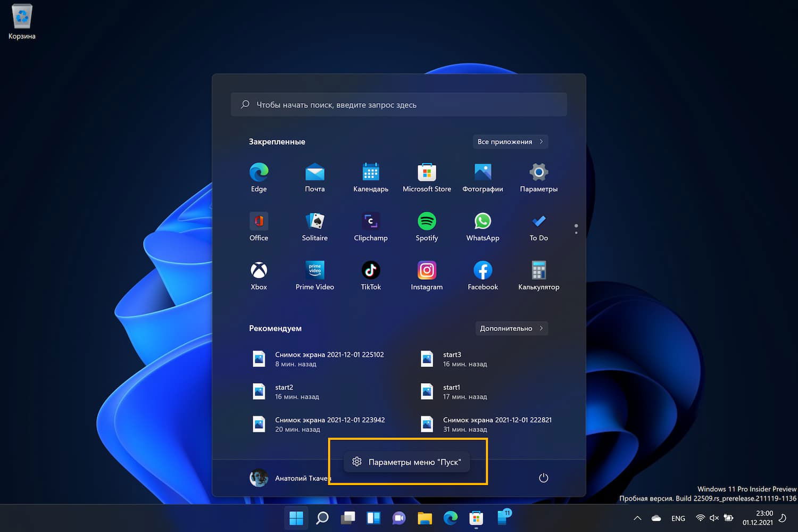Open the Chat app on the taskbar
The height and width of the screenshot is (532, 798).
pyautogui.click(x=399, y=518)
